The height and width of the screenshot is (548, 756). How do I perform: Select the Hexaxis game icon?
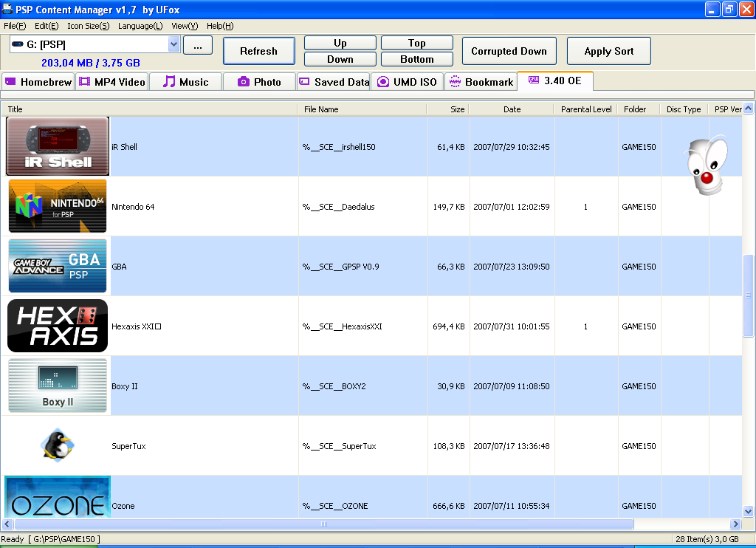[x=58, y=326]
